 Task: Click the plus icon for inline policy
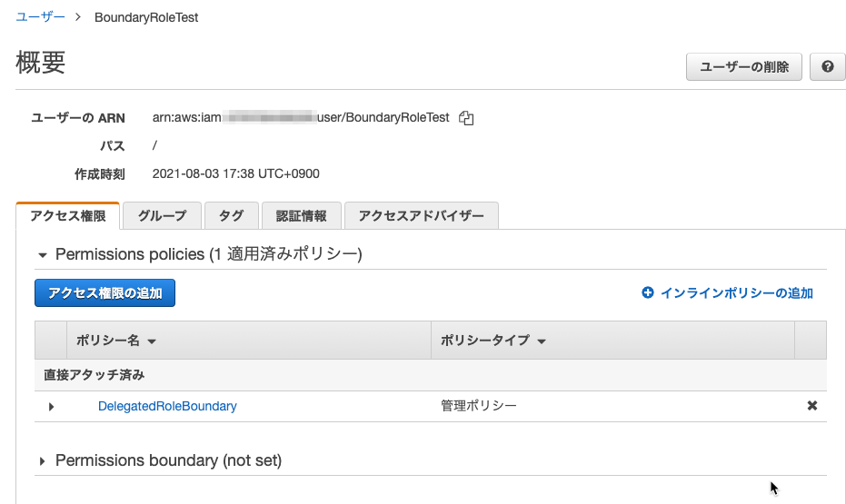647,292
